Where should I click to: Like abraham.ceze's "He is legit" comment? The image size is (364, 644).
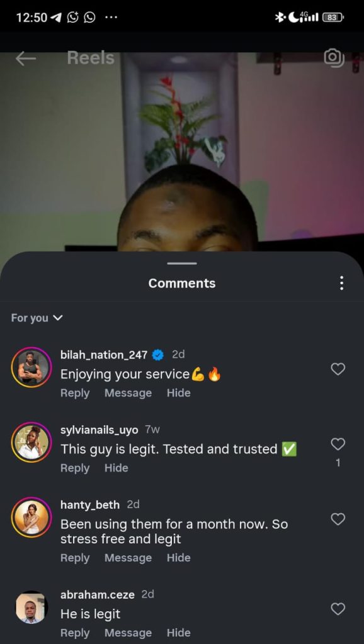338,609
